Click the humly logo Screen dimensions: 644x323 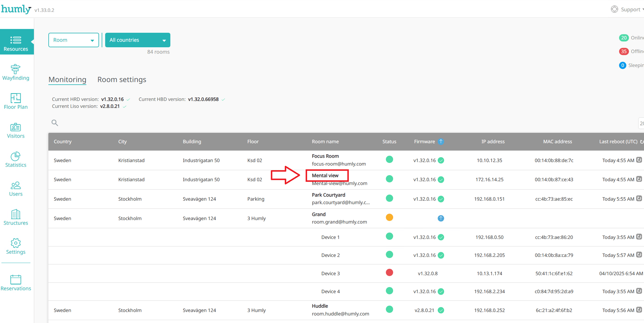(x=16, y=9)
